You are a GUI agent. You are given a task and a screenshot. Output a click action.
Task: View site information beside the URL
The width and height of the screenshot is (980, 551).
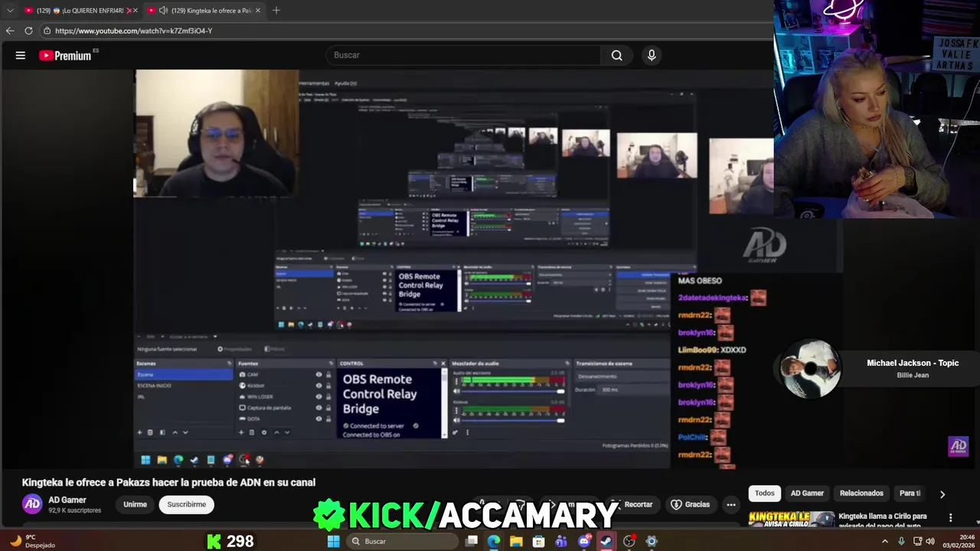coord(47,31)
